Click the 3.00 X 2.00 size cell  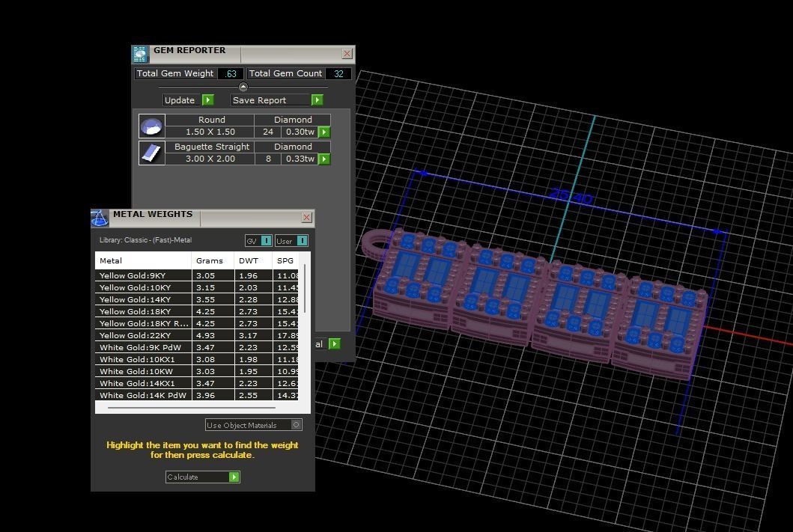click(x=210, y=159)
